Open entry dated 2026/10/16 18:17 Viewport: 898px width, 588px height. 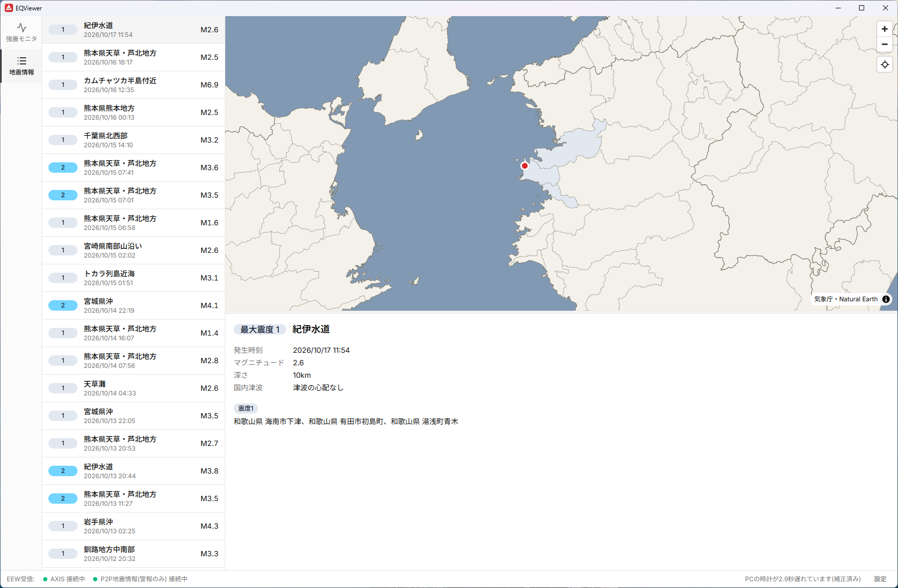tap(133, 57)
